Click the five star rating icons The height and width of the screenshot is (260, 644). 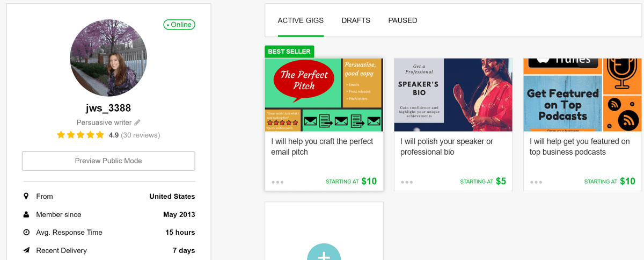[x=80, y=135]
